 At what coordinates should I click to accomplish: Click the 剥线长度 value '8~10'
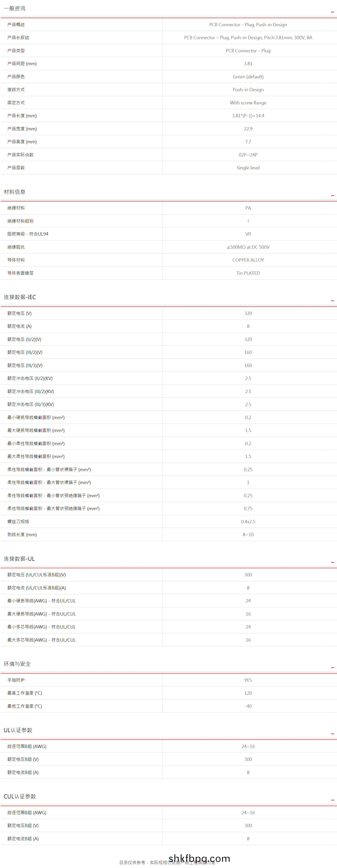[x=248, y=535]
